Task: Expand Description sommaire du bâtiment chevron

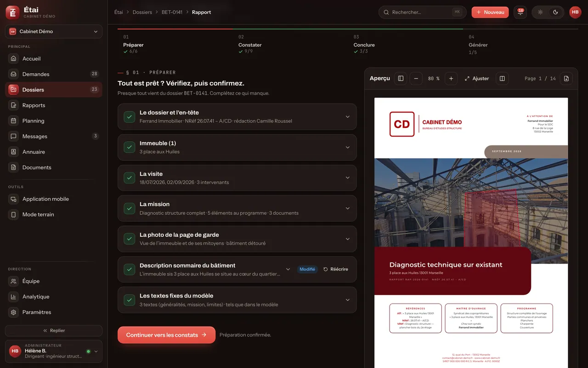Action: [x=288, y=270]
